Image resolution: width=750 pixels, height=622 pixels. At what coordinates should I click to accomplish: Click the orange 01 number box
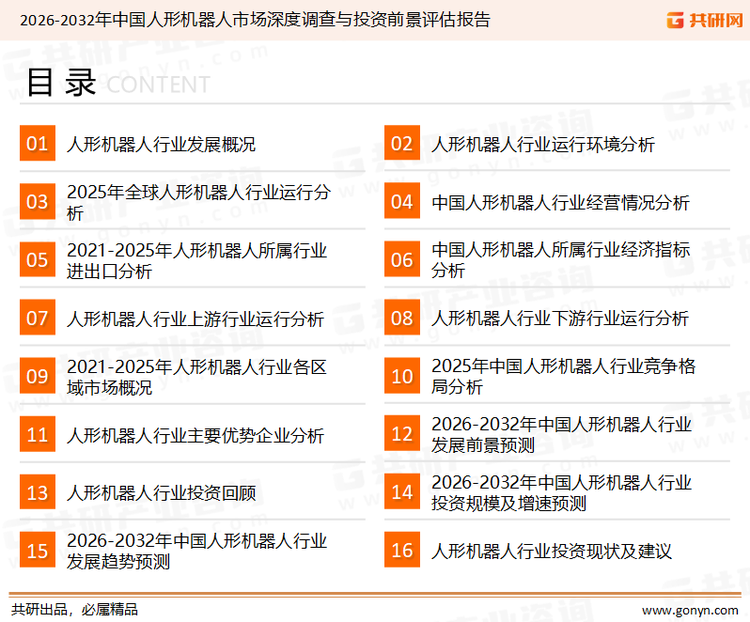point(37,144)
